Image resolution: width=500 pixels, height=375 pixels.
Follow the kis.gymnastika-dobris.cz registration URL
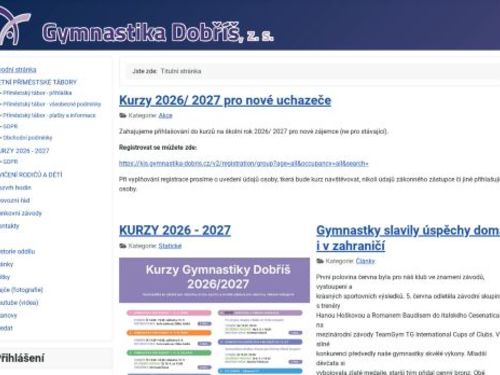244,163
